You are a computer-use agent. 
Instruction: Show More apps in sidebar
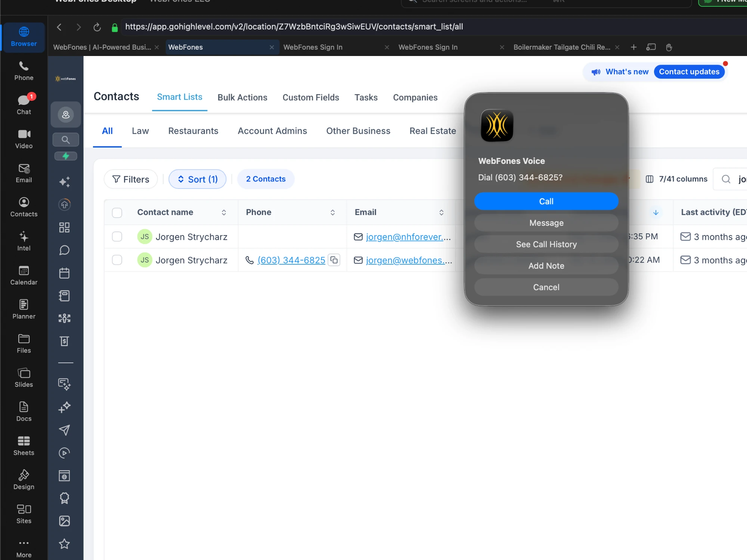click(24, 548)
